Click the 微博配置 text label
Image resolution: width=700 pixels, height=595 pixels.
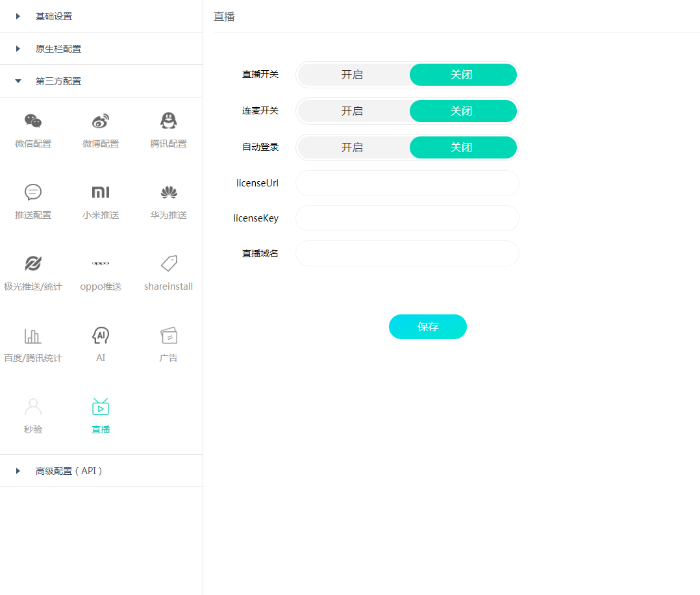point(101,144)
